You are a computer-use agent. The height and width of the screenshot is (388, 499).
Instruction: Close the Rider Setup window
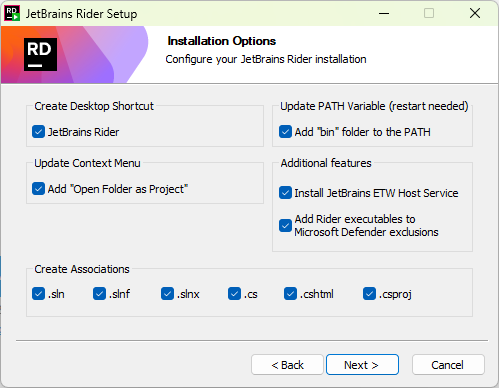(475, 14)
